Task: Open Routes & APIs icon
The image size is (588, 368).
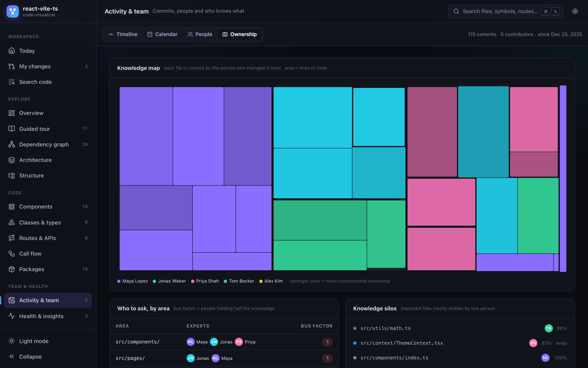Action: pos(12,238)
